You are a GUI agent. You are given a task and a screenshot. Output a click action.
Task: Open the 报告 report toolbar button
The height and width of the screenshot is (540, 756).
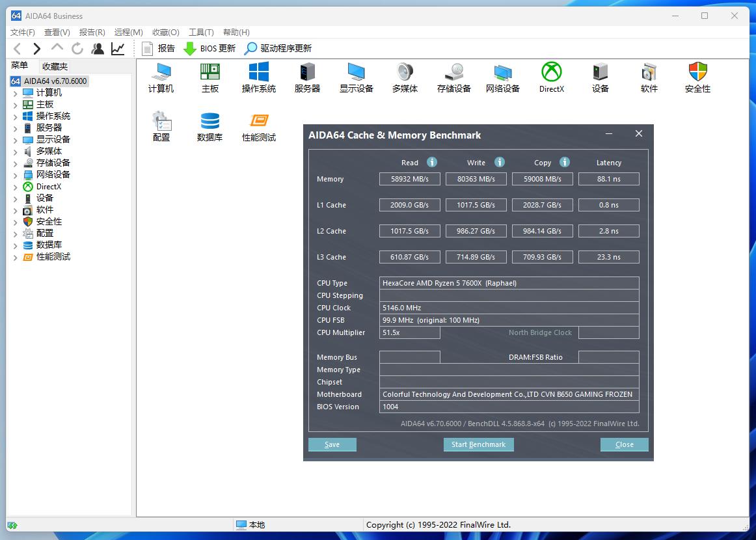point(158,48)
